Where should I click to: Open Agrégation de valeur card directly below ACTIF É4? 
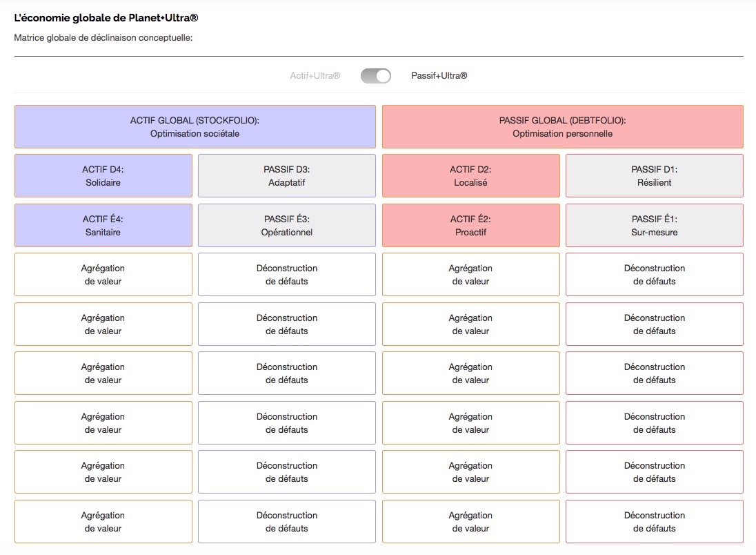(103, 275)
